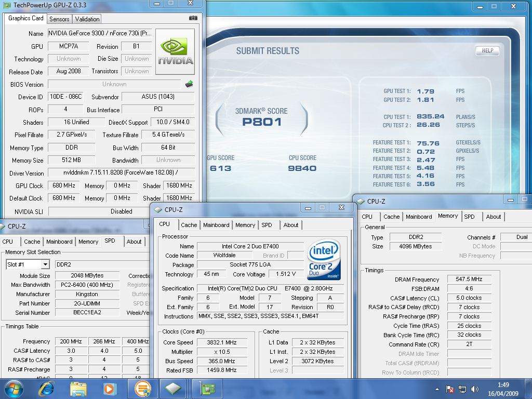The height and width of the screenshot is (399, 532).
Task: Open Mainboard tab in front CPU-Z window
Action: pyautogui.click(x=216, y=225)
